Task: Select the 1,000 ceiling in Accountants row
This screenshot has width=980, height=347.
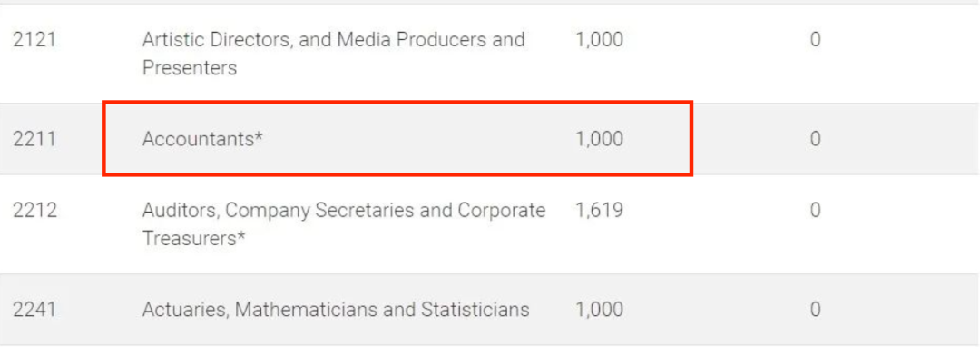Action: [x=599, y=139]
